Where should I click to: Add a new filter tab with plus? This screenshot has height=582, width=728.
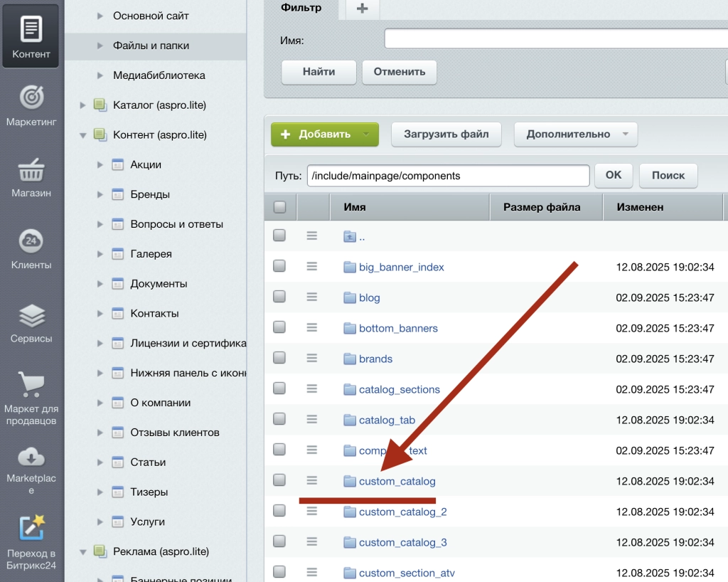coord(363,8)
